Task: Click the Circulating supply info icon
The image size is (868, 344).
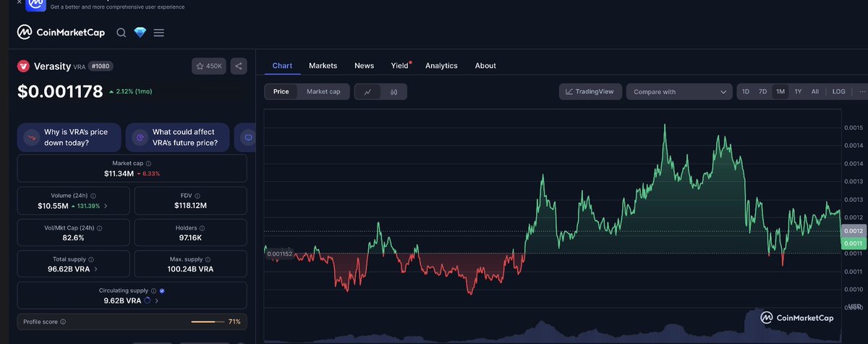Action: (x=153, y=290)
